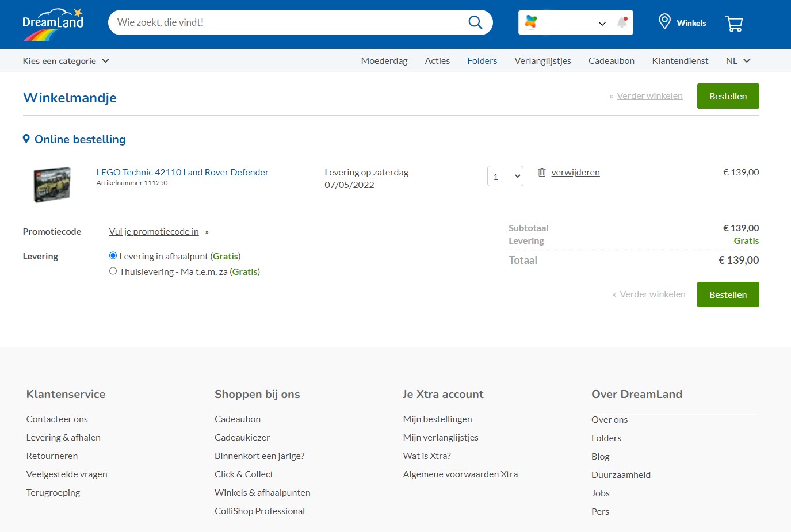This screenshot has height=532, width=791.
Task: Click the search magnifier icon
Action: pyautogui.click(x=475, y=22)
